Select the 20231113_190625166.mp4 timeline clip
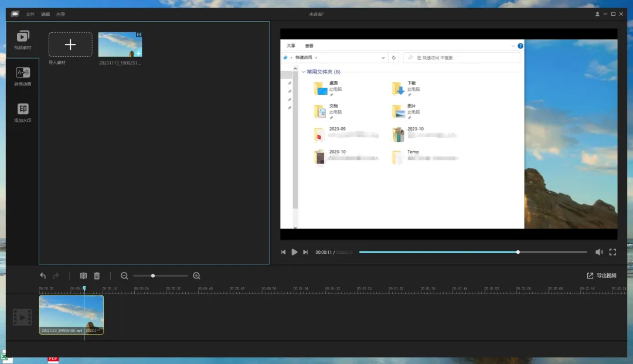 [72, 315]
